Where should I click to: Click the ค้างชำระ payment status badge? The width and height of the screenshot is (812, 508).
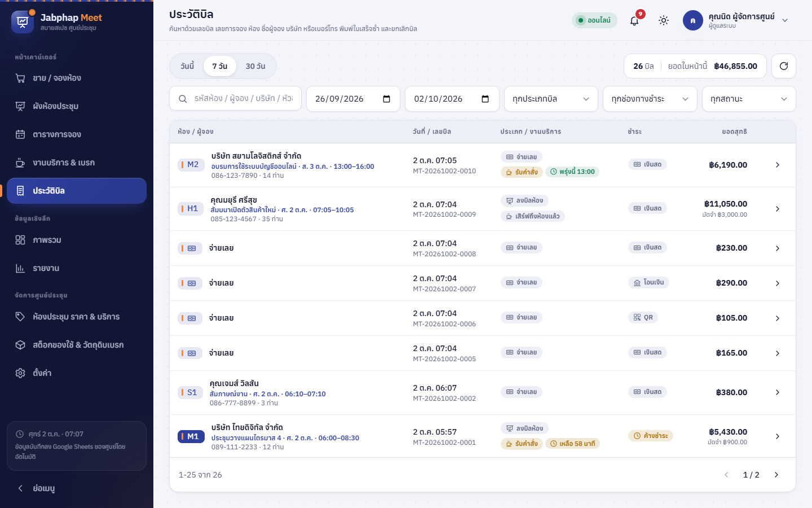651,436
